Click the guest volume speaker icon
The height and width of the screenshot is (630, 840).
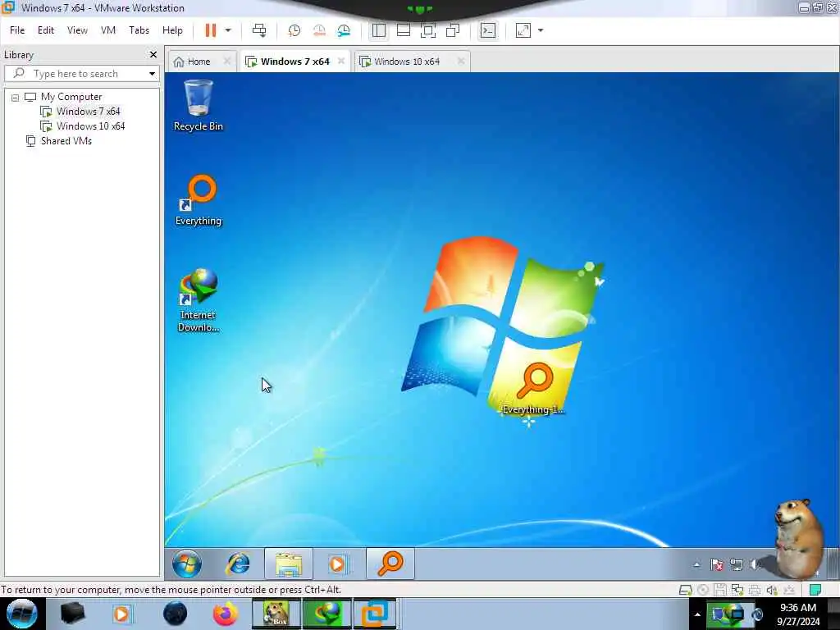coord(756,564)
